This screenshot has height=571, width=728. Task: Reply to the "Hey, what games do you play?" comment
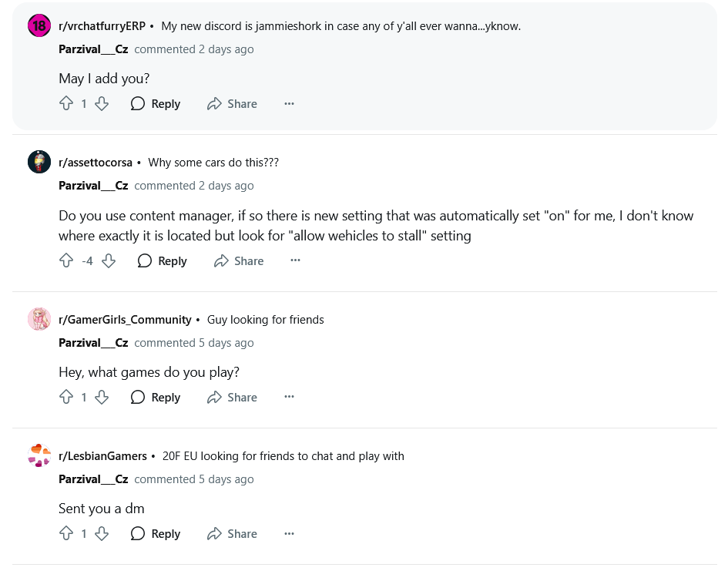(x=156, y=398)
